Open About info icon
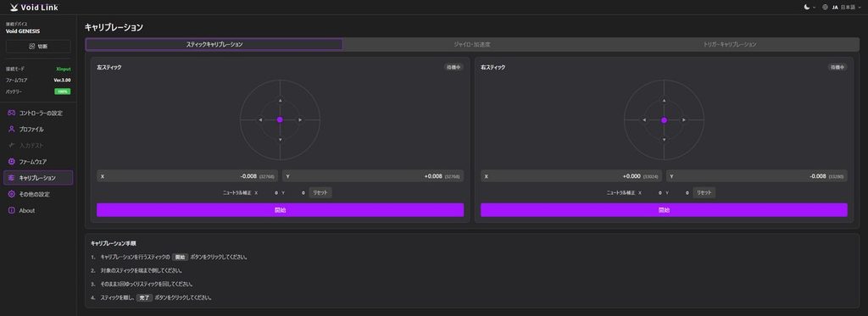 coord(11,210)
